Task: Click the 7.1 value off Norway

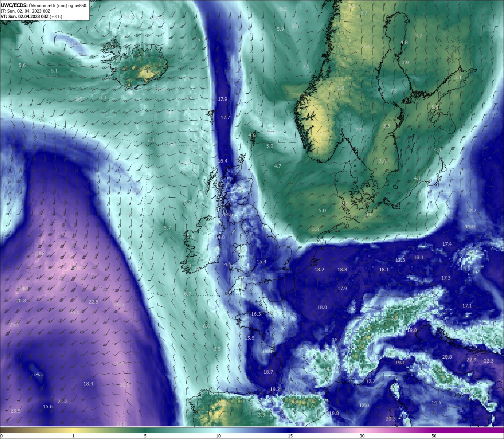Action: pyautogui.click(x=306, y=67)
